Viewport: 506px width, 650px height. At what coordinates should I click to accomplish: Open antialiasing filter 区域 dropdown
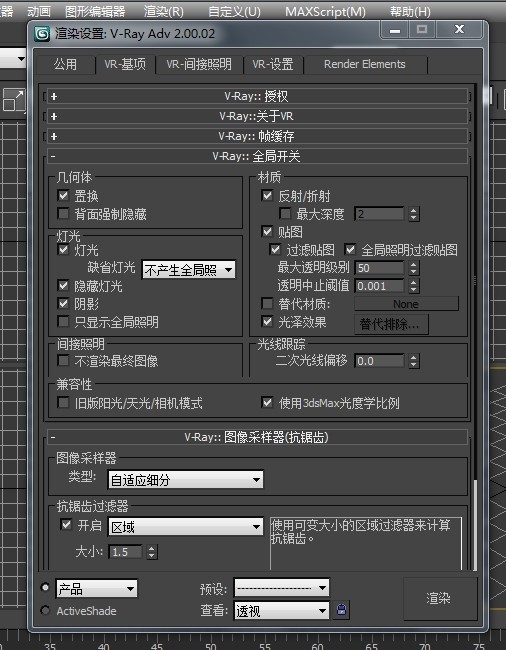(x=185, y=527)
